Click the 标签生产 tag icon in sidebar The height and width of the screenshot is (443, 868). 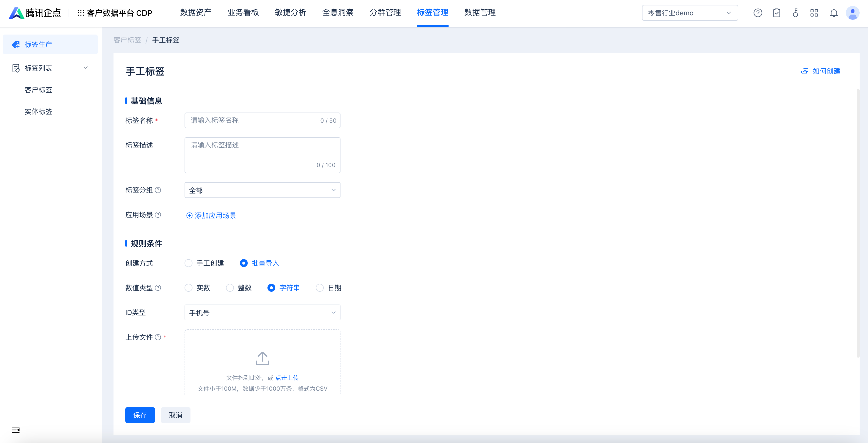click(16, 44)
